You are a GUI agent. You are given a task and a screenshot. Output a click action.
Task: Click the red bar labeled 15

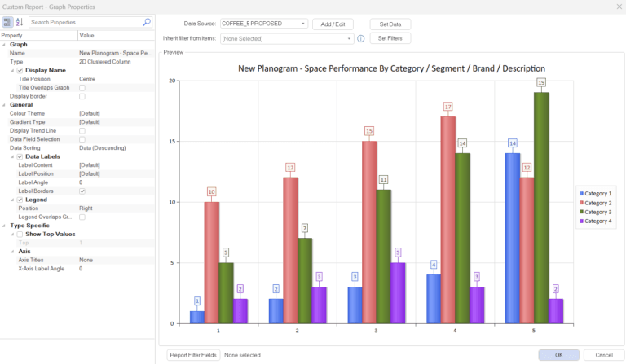tap(369, 232)
